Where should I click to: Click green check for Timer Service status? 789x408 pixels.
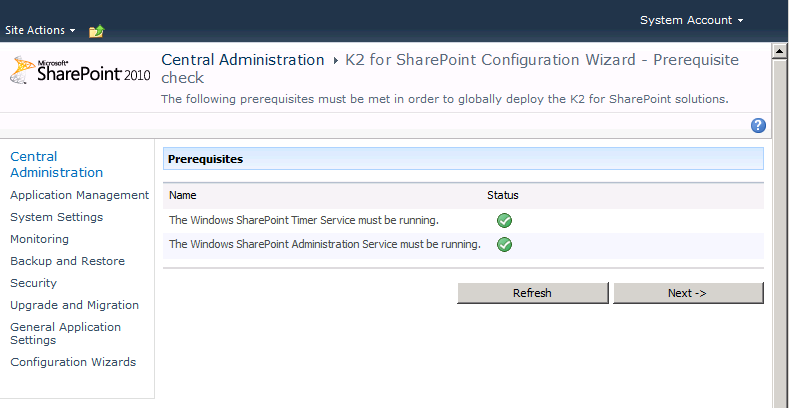[x=504, y=220]
